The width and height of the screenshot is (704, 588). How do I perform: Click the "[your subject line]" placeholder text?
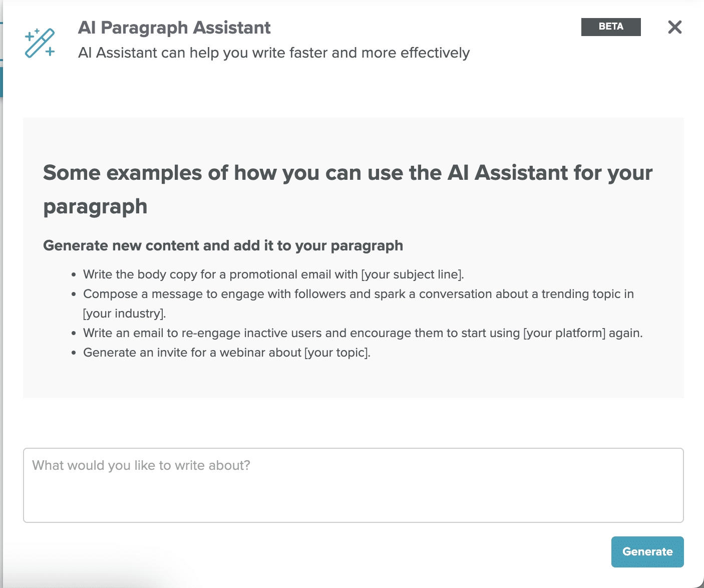412,274
